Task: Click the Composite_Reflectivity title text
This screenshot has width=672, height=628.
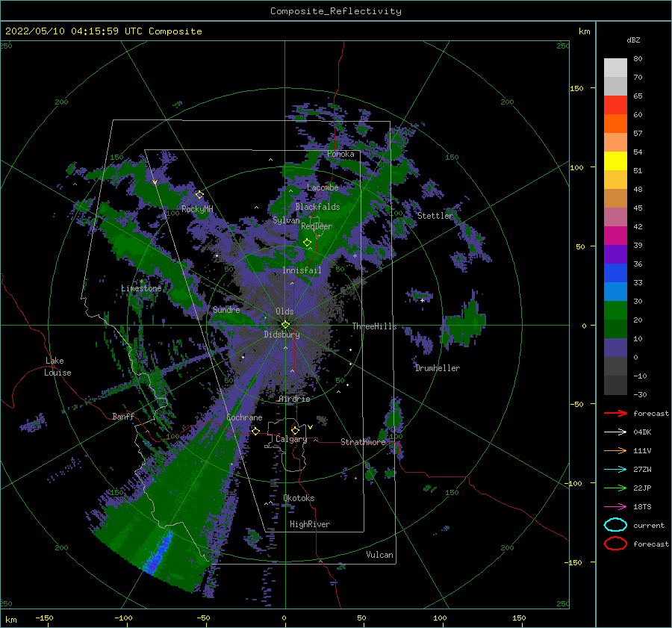Action: (335, 11)
